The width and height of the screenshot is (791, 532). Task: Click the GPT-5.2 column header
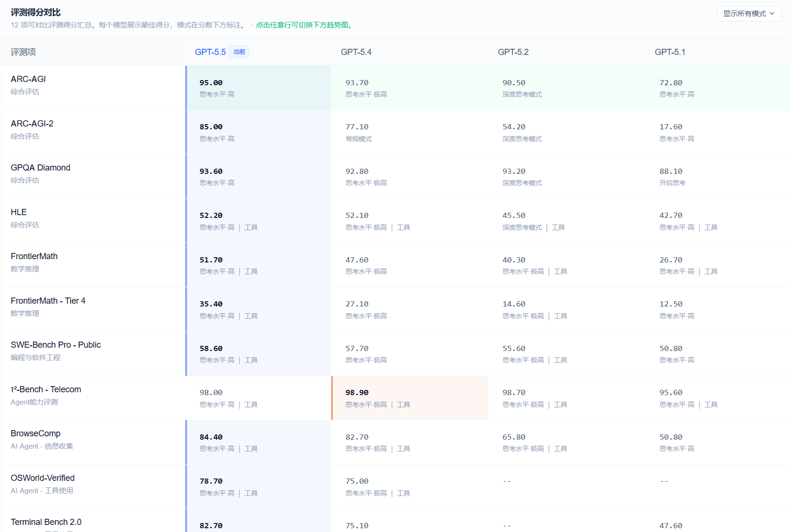(x=513, y=52)
